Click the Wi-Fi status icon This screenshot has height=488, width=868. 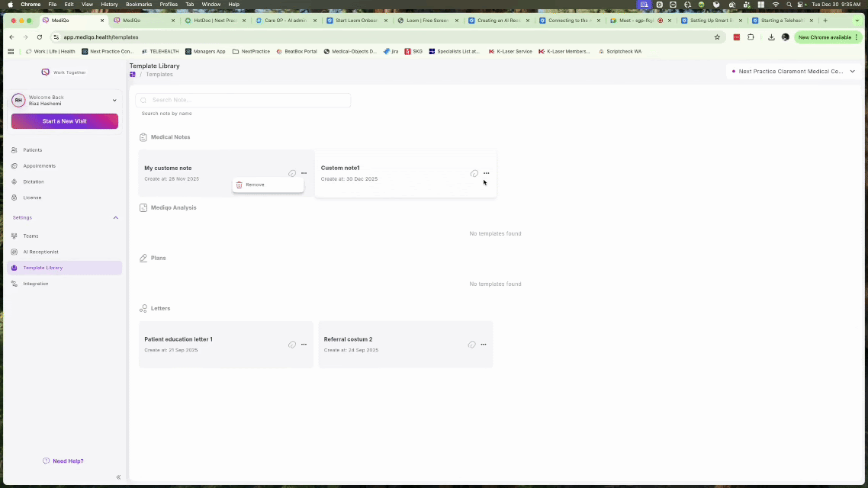(775, 5)
